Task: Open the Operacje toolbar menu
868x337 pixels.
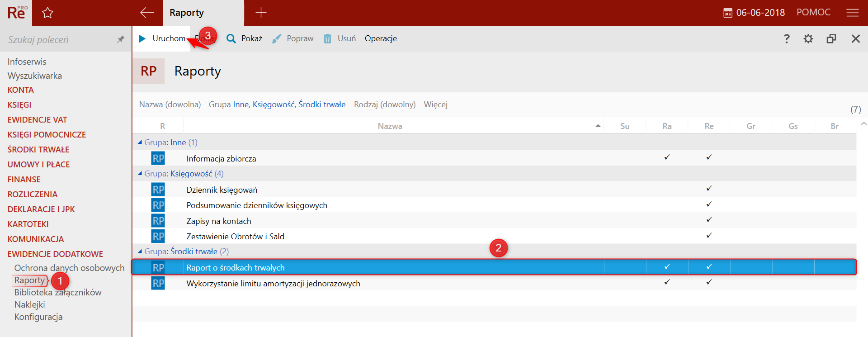Action: [381, 38]
